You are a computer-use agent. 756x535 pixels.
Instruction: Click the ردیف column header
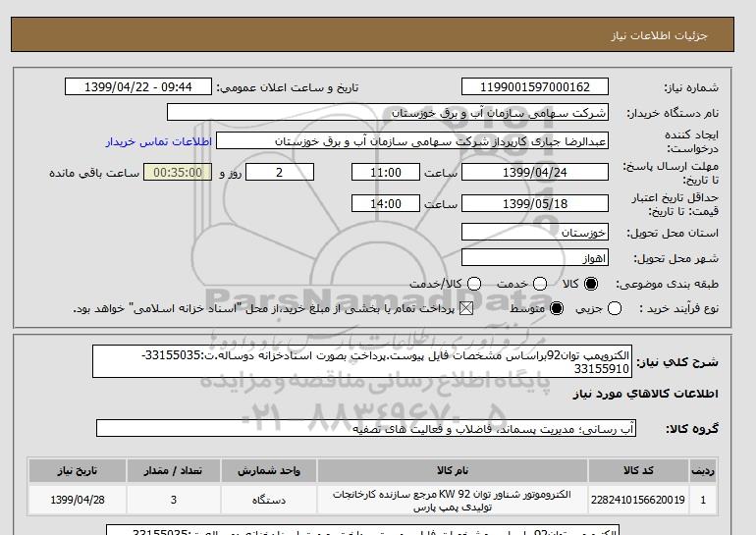tap(703, 470)
